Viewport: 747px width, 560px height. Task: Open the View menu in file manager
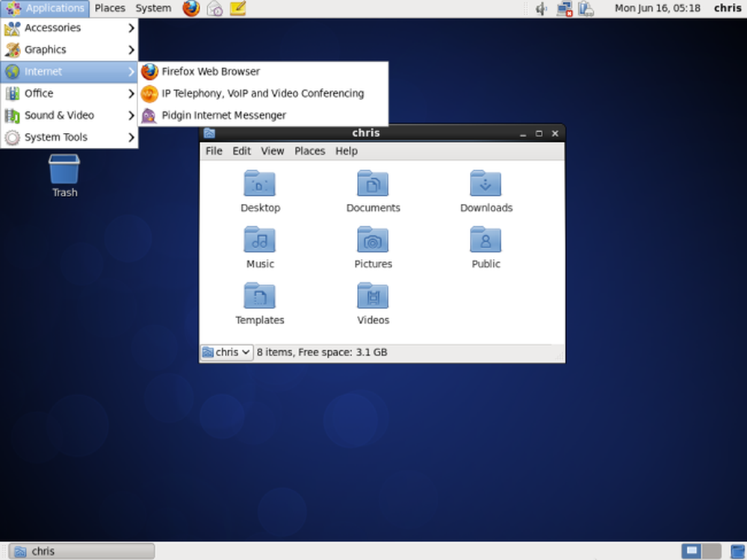coord(273,152)
